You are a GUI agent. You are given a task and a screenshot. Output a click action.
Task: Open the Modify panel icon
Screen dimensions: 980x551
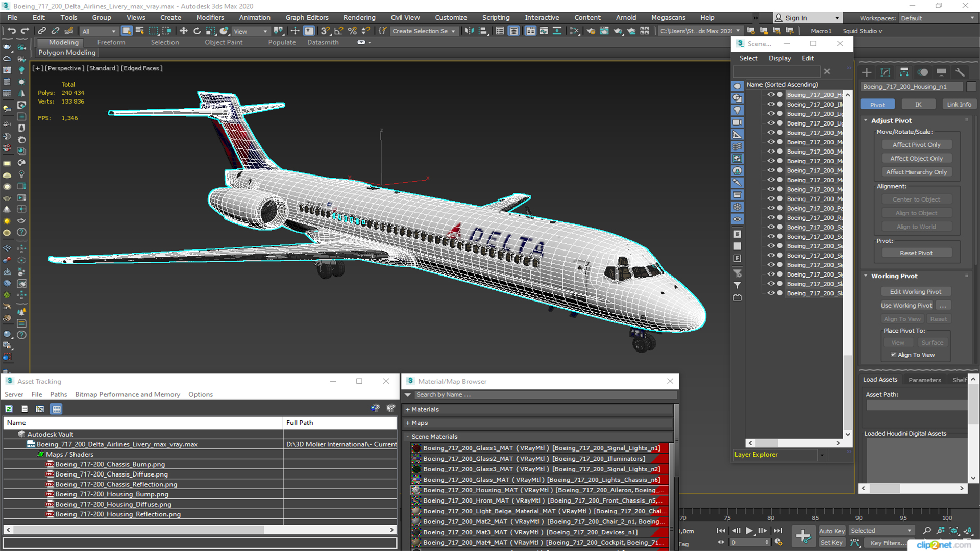pos(886,72)
